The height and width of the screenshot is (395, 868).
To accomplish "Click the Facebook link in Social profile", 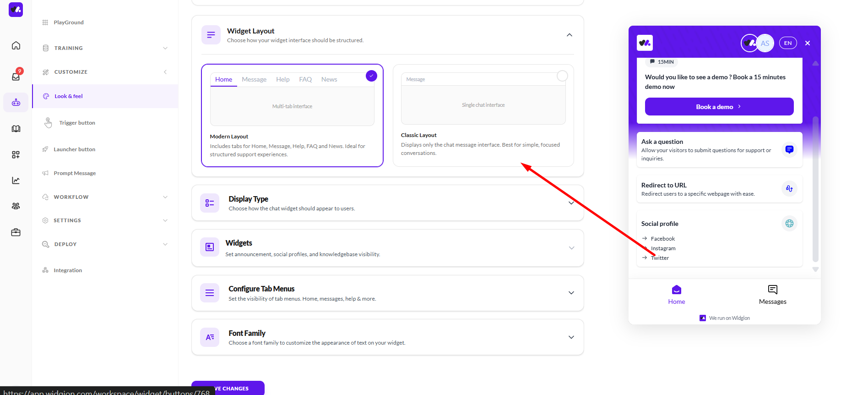I will (x=662, y=239).
